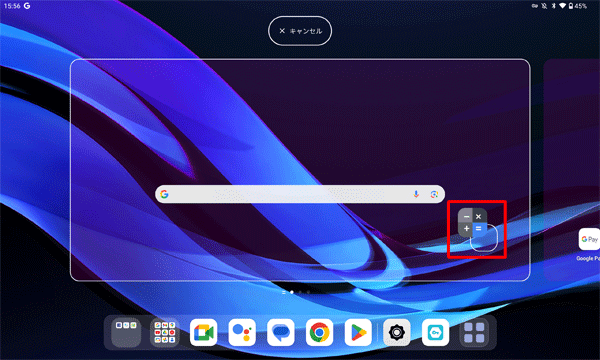
Task: Select the next home screen page preview
Action: (572, 170)
